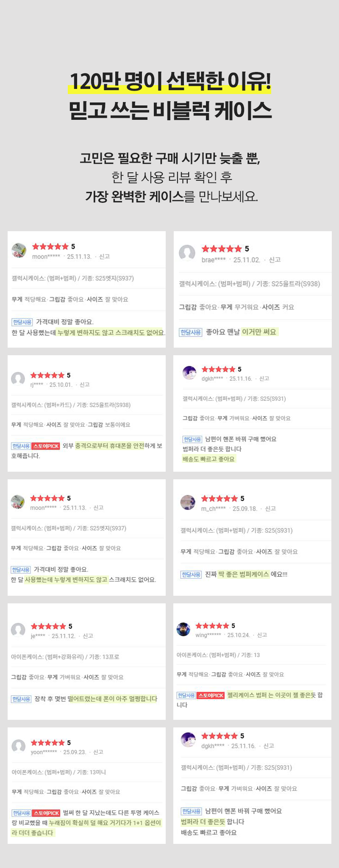This screenshot has height=868, width=339.
Task: Report brae**** review via 신고 link
Action: point(275,260)
